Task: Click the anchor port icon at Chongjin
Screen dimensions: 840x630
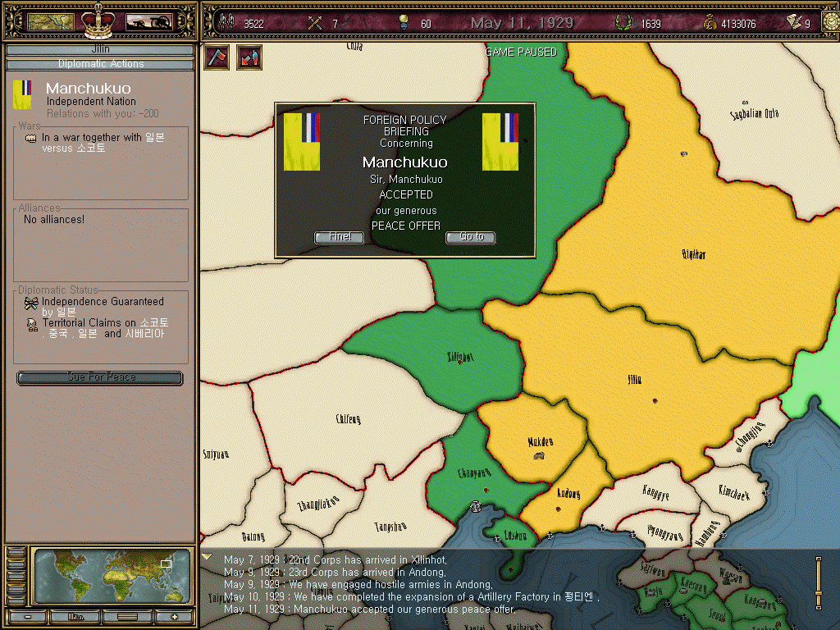Action: coord(769,444)
